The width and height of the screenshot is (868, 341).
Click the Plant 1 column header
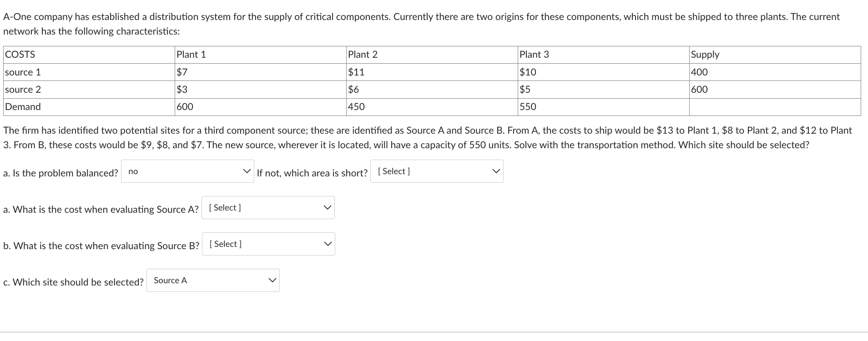click(x=191, y=54)
